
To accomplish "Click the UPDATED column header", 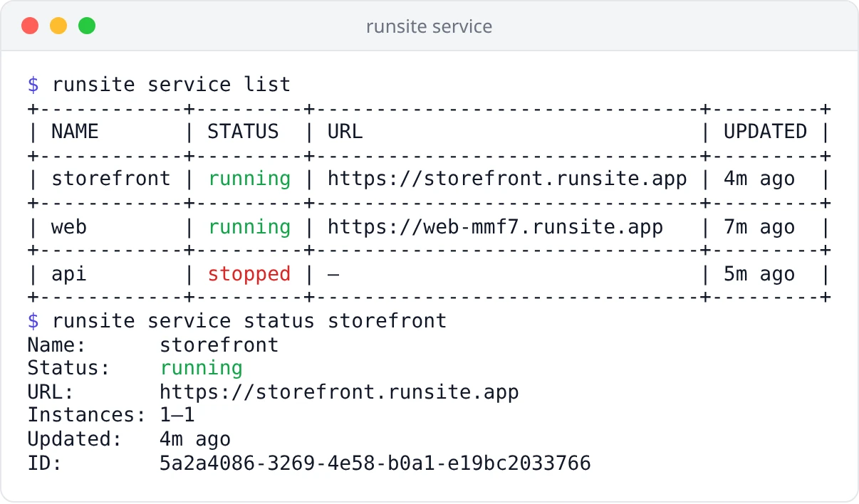I will [765, 132].
